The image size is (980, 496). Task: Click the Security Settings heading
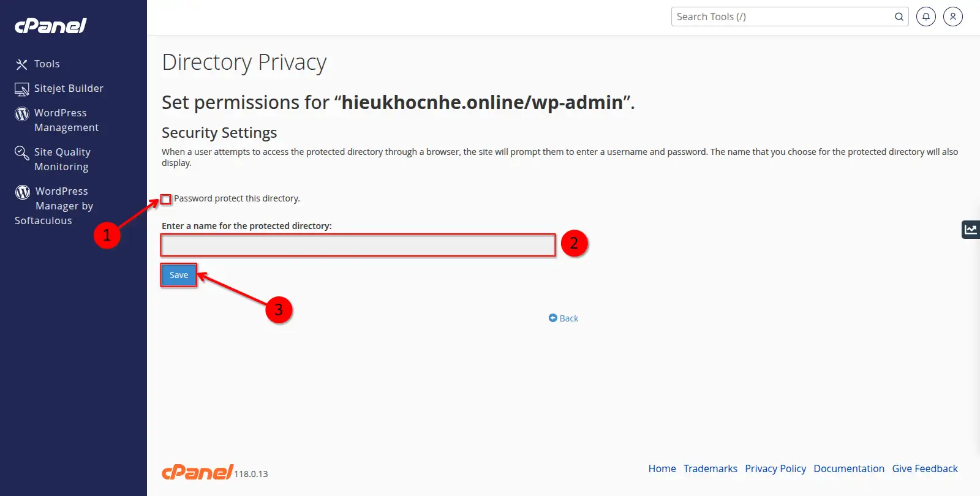click(219, 133)
